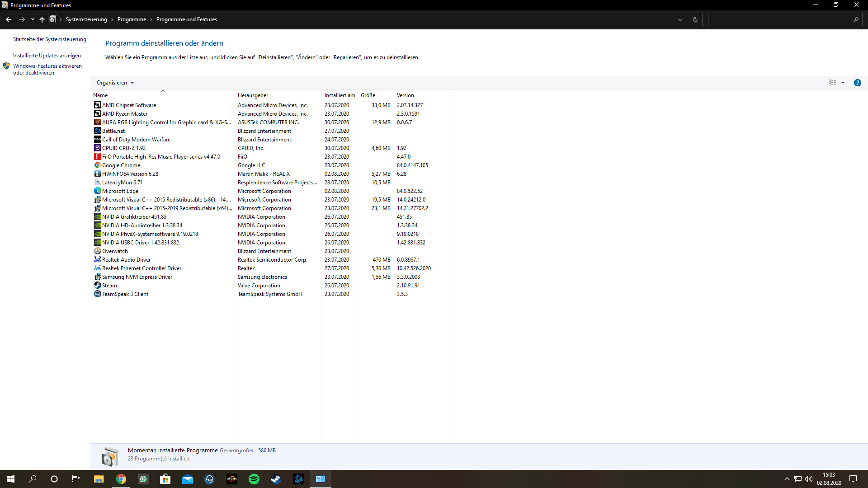Select the AMD Chipset Software icon
Image resolution: width=868 pixels, height=488 pixels.
[97, 105]
